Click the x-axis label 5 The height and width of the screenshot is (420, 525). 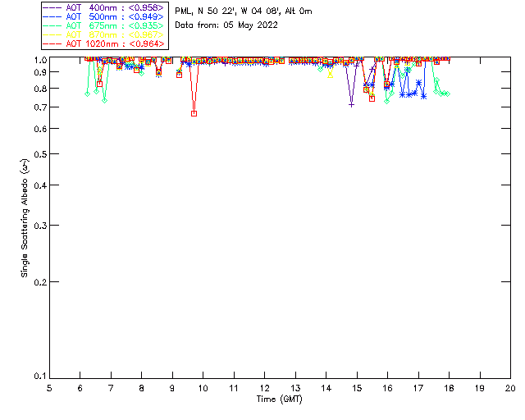click(x=49, y=388)
